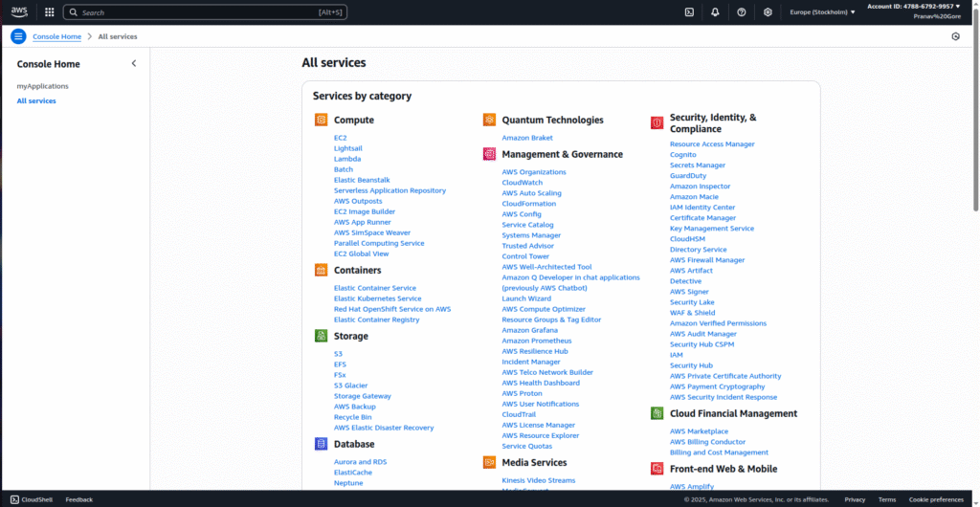
Task: Open the S3 service link
Action: pyautogui.click(x=338, y=354)
